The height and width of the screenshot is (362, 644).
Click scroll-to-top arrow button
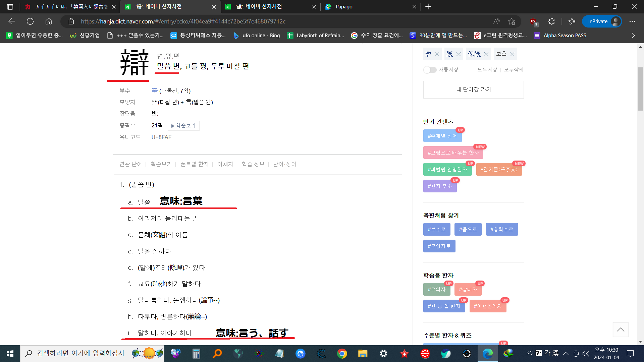pos(620,329)
